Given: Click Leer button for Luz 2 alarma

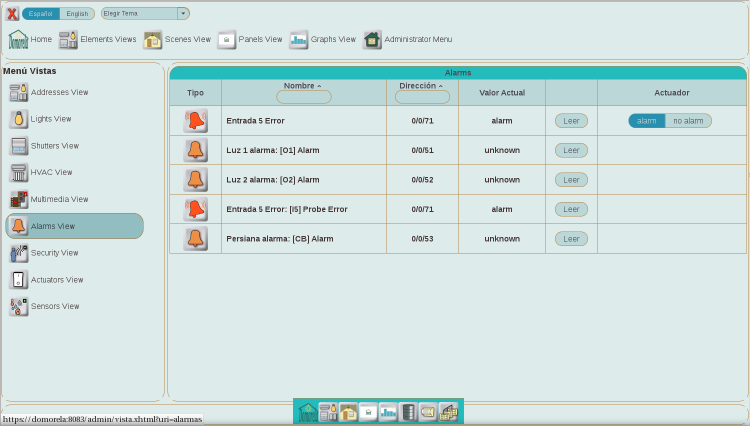Looking at the screenshot, I should pyautogui.click(x=571, y=180).
